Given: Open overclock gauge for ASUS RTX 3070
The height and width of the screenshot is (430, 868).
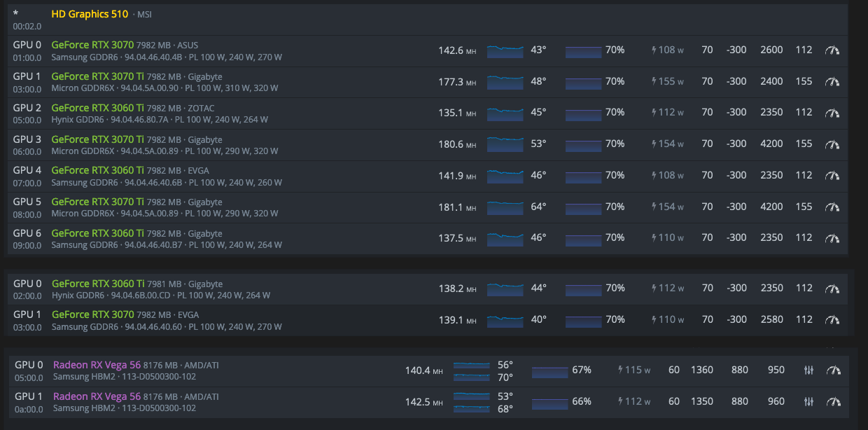Looking at the screenshot, I should tap(832, 50).
